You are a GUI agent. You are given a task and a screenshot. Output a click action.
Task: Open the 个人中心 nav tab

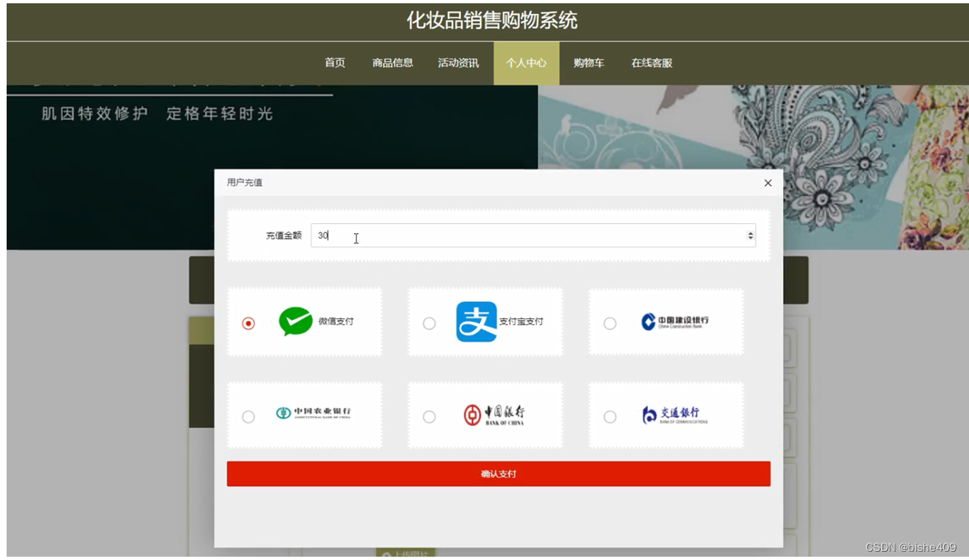click(x=526, y=63)
